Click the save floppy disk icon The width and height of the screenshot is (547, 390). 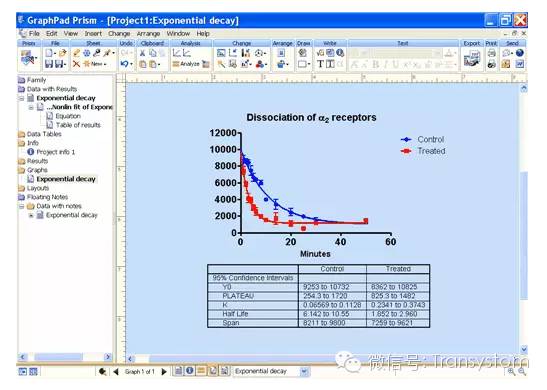pos(49,64)
